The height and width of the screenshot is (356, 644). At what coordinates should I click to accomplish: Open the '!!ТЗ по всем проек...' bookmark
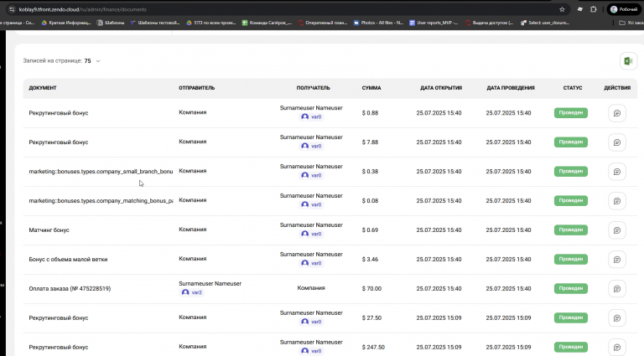click(211, 23)
